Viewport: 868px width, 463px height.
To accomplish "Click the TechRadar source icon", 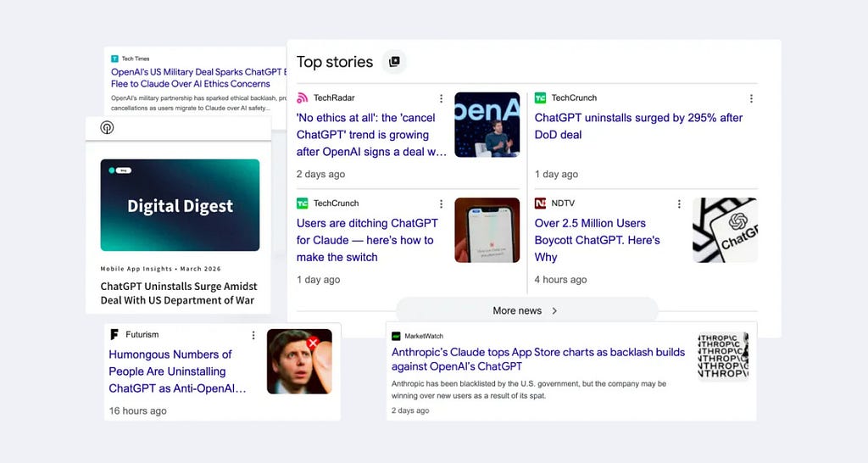I will (303, 98).
